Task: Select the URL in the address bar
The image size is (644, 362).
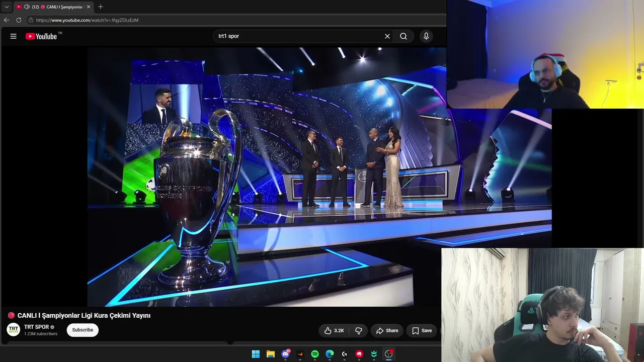Action: coord(88,20)
